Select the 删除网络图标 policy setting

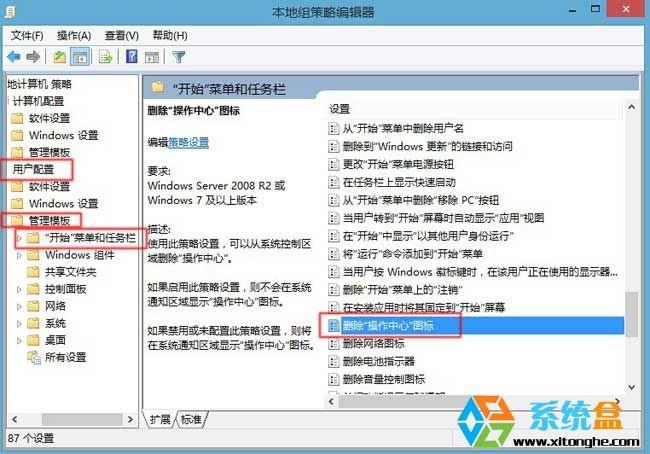click(x=373, y=344)
